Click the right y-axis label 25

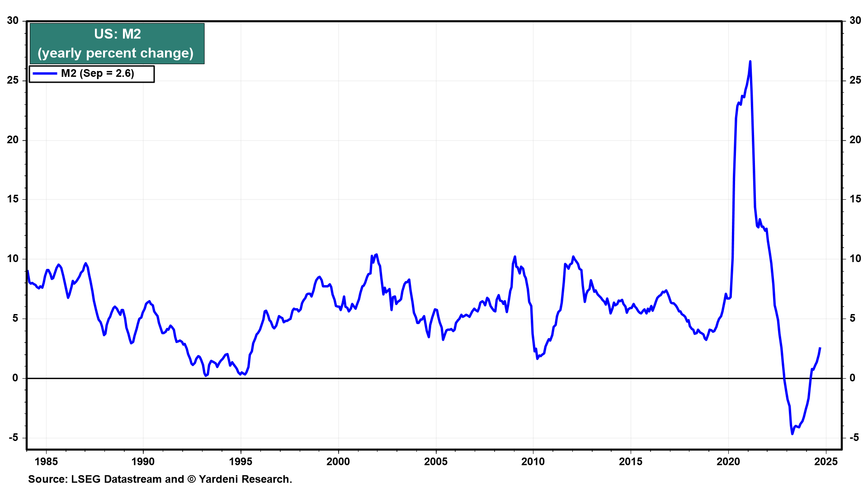click(855, 80)
